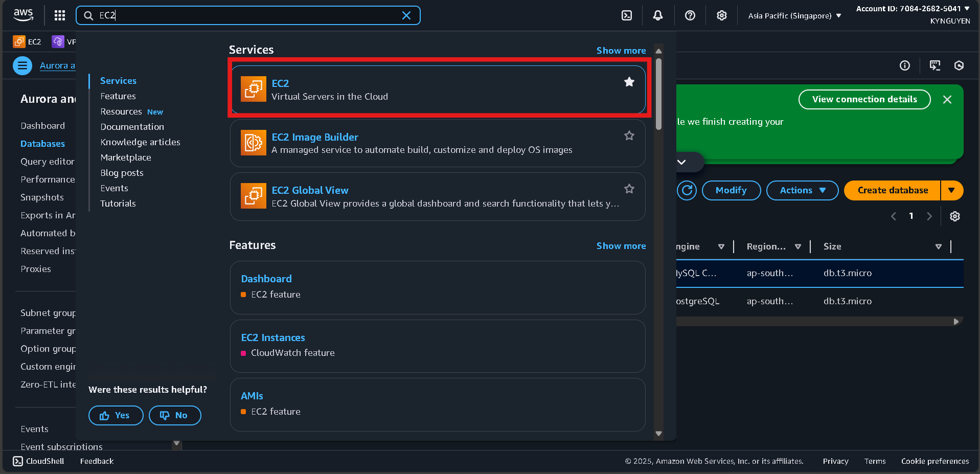Open the AWS services grid icon
Viewport: 980px width, 474px height.
[x=59, y=15]
